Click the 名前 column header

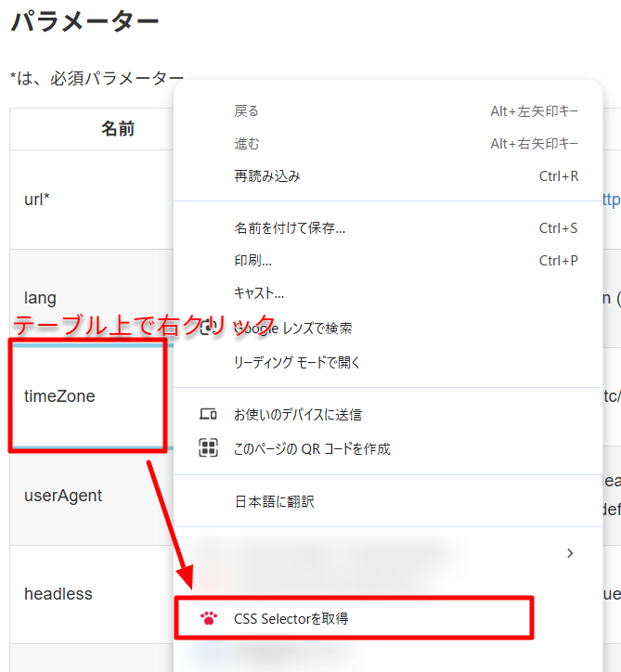click(117, 129)
